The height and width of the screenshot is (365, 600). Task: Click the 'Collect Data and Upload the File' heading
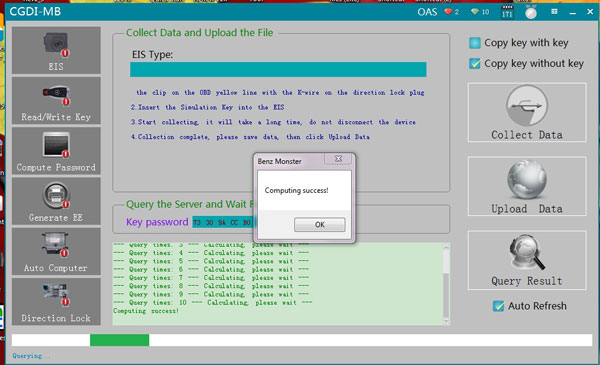pyautogui.click(x=200, y=33)
